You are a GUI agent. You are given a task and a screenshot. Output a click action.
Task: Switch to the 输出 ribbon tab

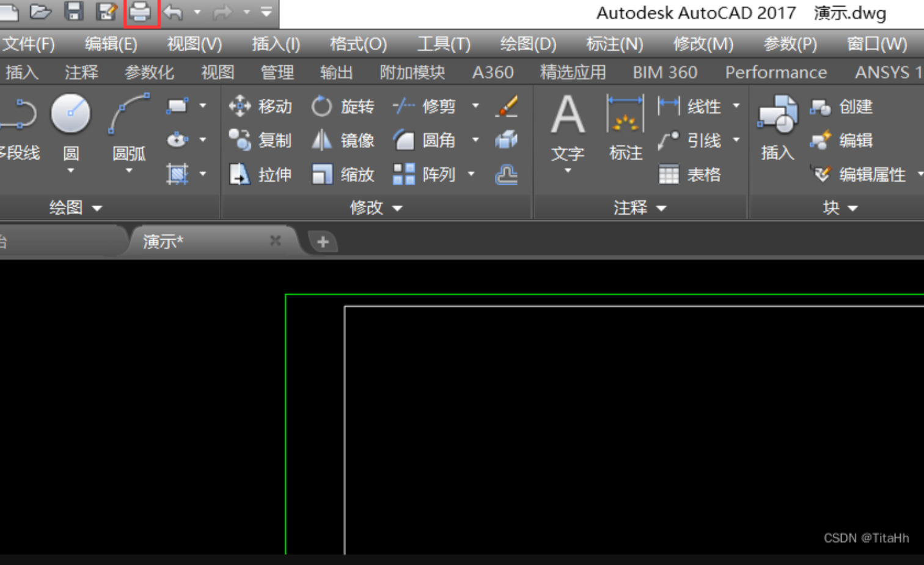(x=336, y=72)
